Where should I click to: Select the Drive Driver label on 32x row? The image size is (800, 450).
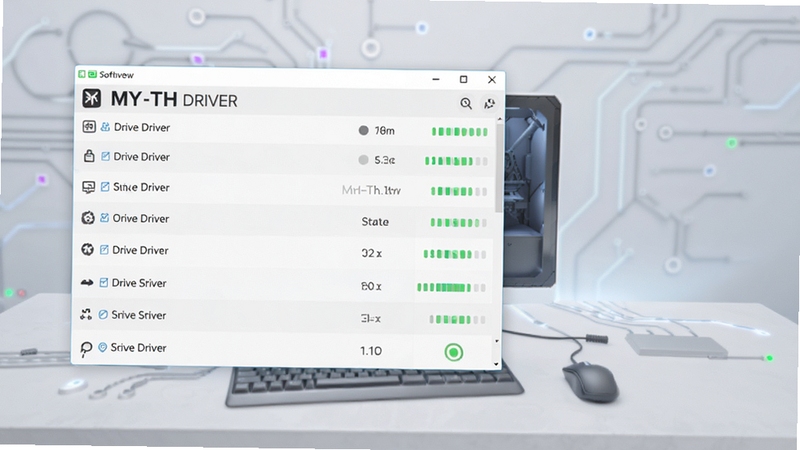tap(140, 251)
